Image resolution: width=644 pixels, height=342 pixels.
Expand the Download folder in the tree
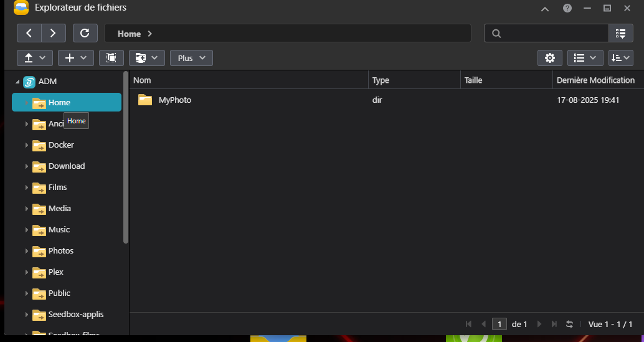click(26, 166)
